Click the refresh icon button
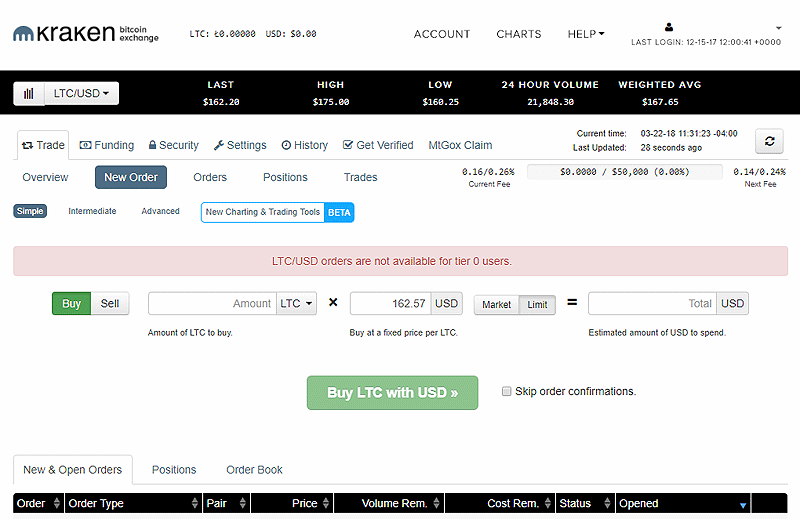 click(x=769, y=141)
